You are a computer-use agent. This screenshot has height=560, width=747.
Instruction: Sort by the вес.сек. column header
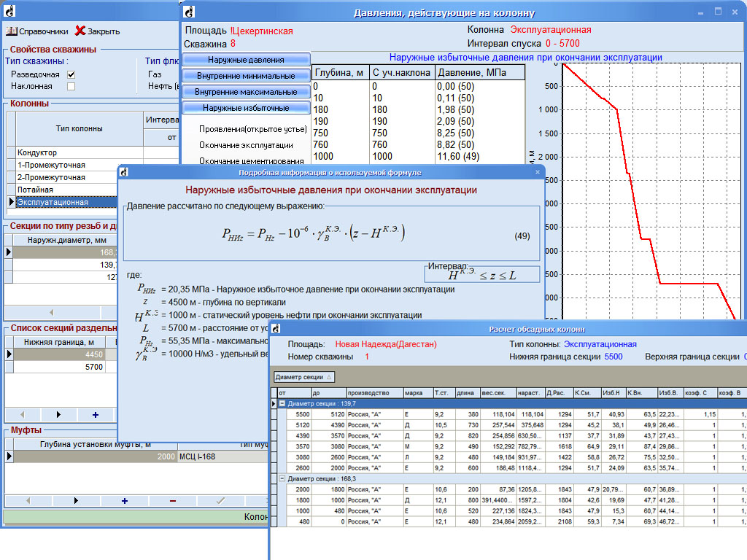tap(498, 393)
